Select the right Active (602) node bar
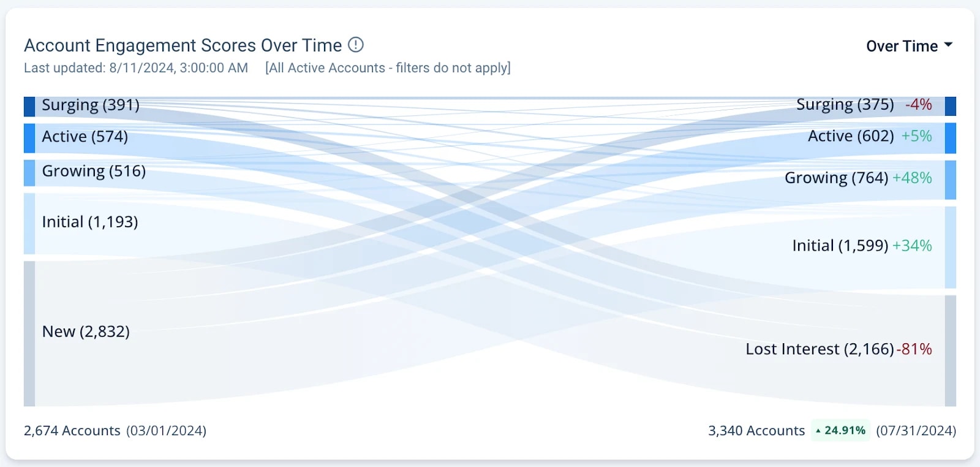This screenshot has width=980, height=467. [x=950, y=138]
